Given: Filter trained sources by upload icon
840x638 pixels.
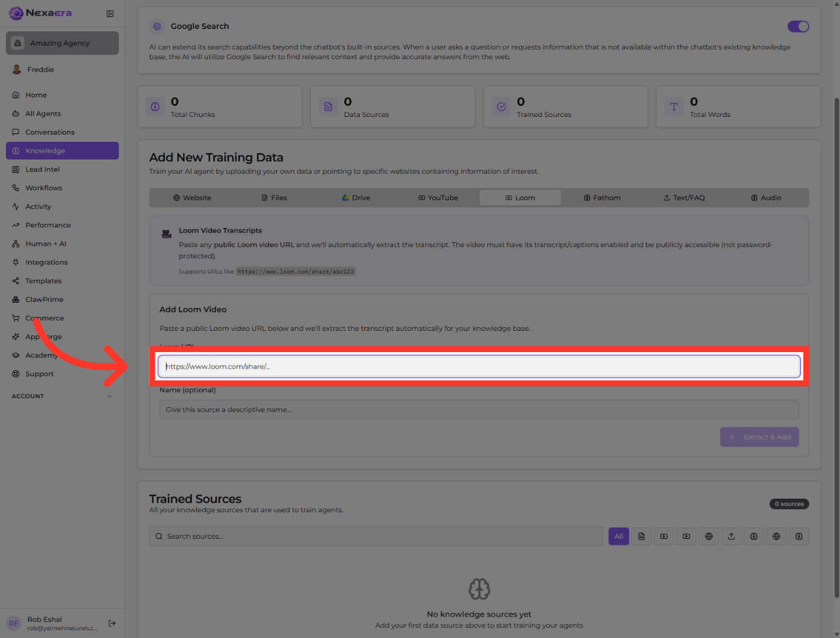Looking at the screenshot, I should [731, 536].
